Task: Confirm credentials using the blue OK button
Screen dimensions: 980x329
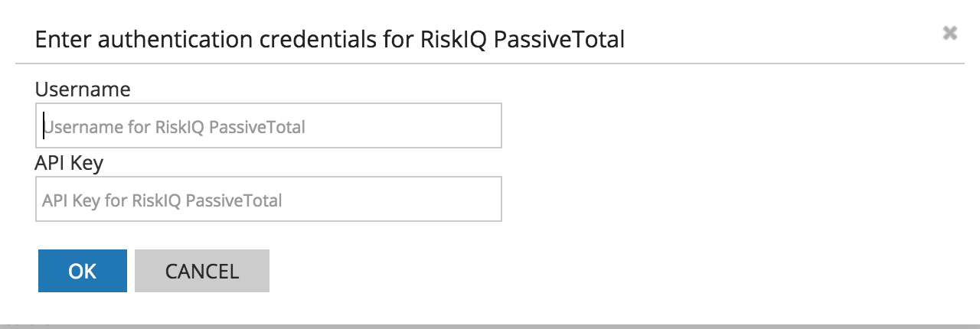Action: pyautogui.click(x=83, y=271)
